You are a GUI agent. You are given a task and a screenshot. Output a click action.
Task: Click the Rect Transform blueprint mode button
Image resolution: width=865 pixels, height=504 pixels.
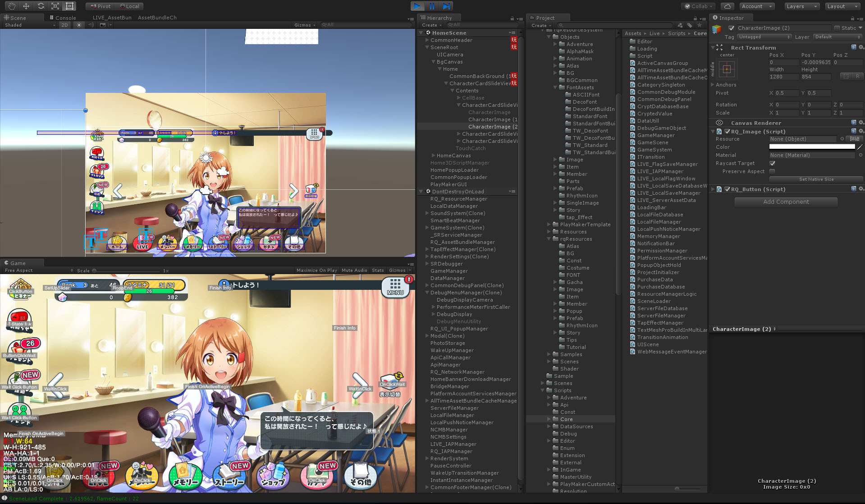pos(846,77)
